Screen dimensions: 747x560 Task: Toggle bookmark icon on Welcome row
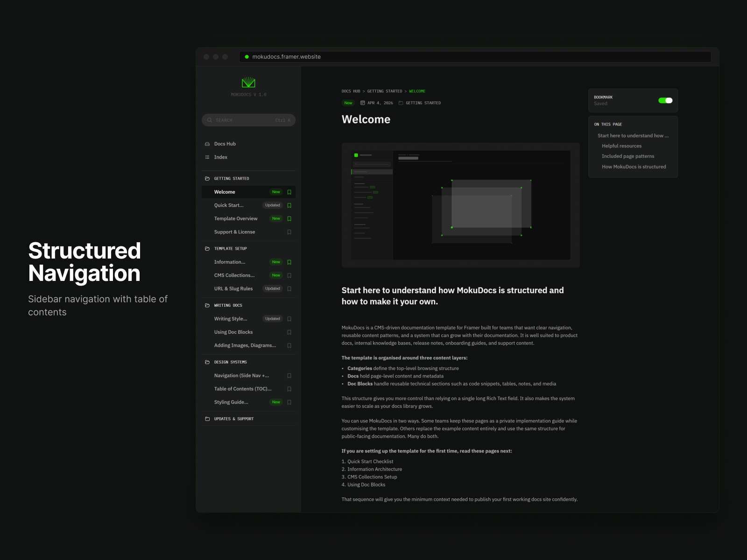coord(289,192)
